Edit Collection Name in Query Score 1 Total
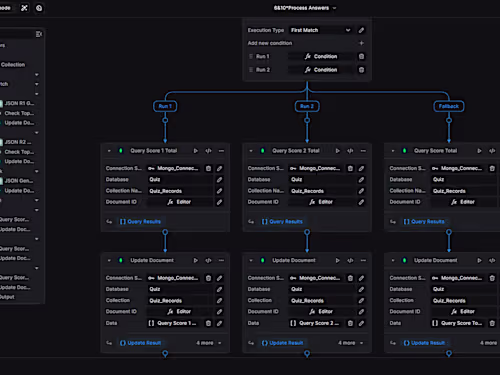 219,191
